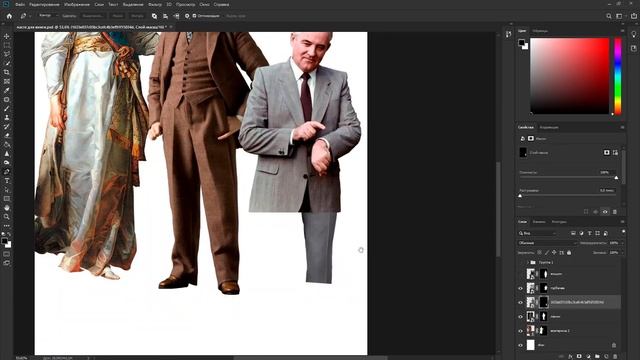
Task: Create new group with folder icon
Action: [x=597, y=356]
